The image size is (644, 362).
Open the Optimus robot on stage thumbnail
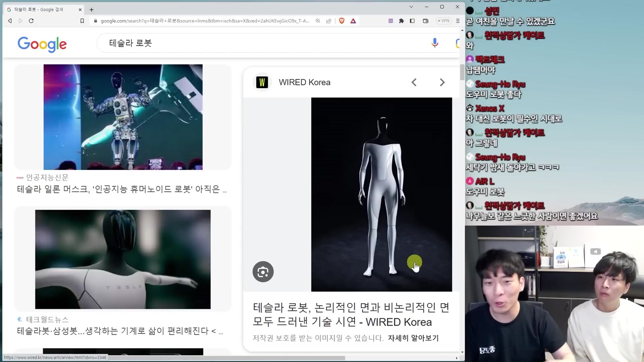pyautogui.click(x=123, y=117)
